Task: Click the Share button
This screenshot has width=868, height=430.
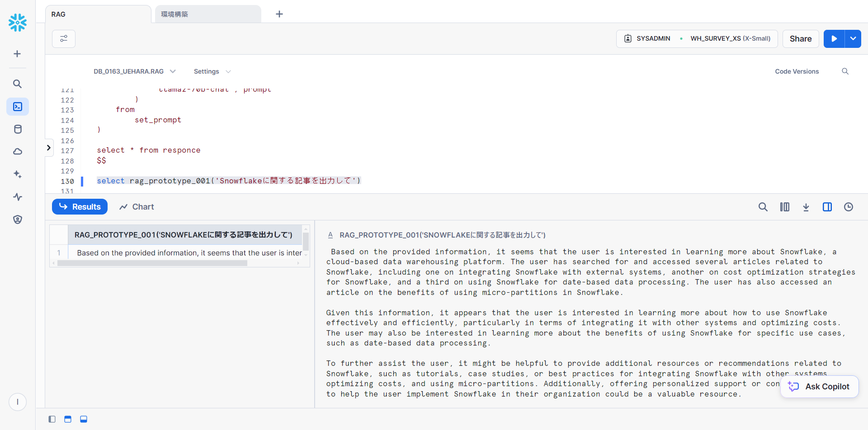Action: [x=800, y=39]
